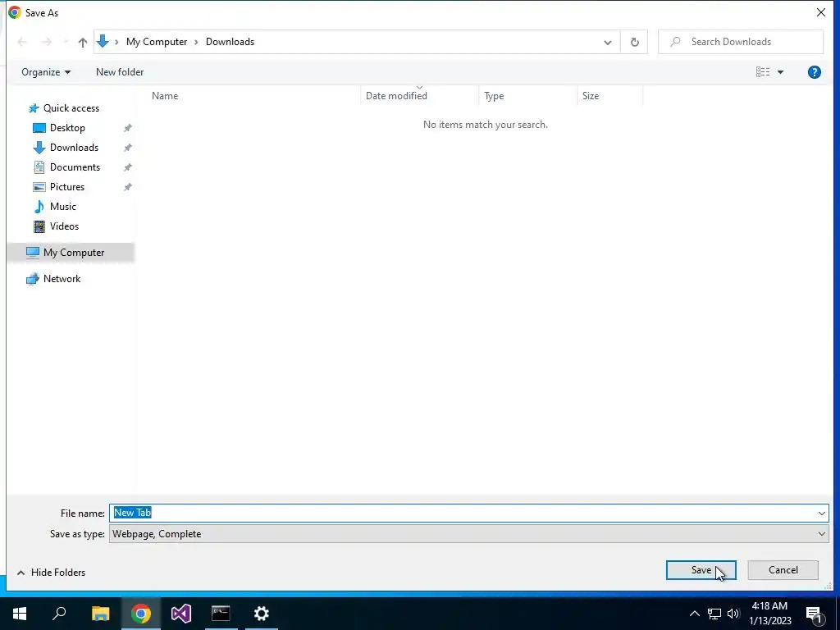This screenshot has width=840, height=630.
Task: Close the Save As dialog
Action: [820, 12]
